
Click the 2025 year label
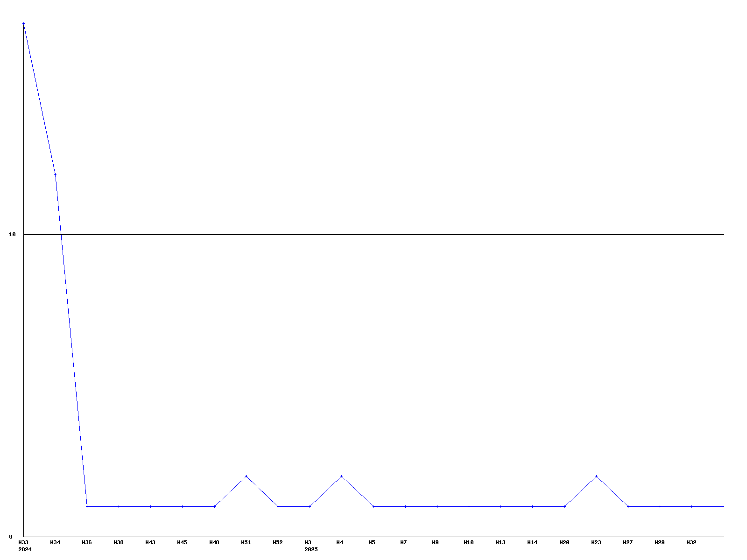(311, 549)
